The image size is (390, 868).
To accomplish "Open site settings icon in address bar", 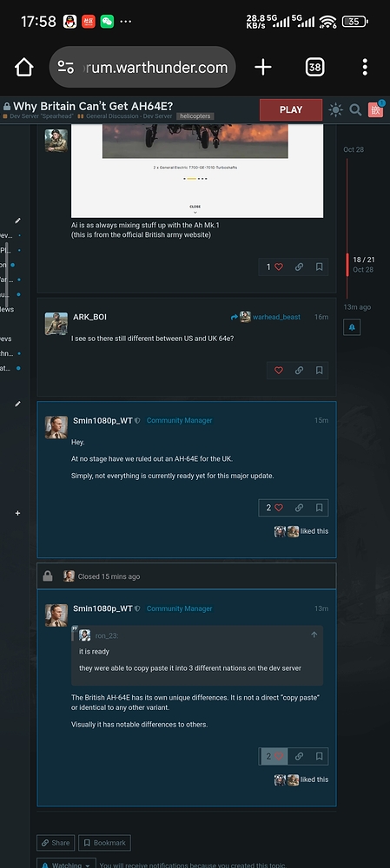I will point(66,68).
